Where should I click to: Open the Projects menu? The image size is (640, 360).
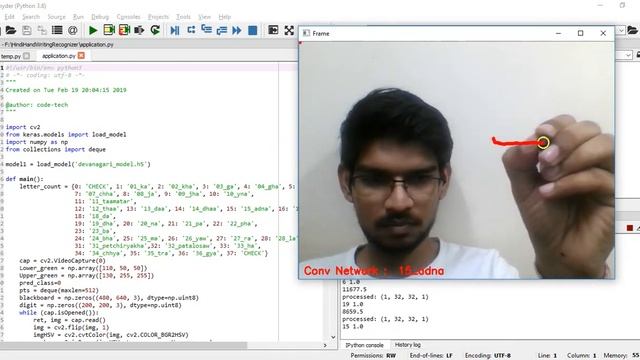coord(158,17)
